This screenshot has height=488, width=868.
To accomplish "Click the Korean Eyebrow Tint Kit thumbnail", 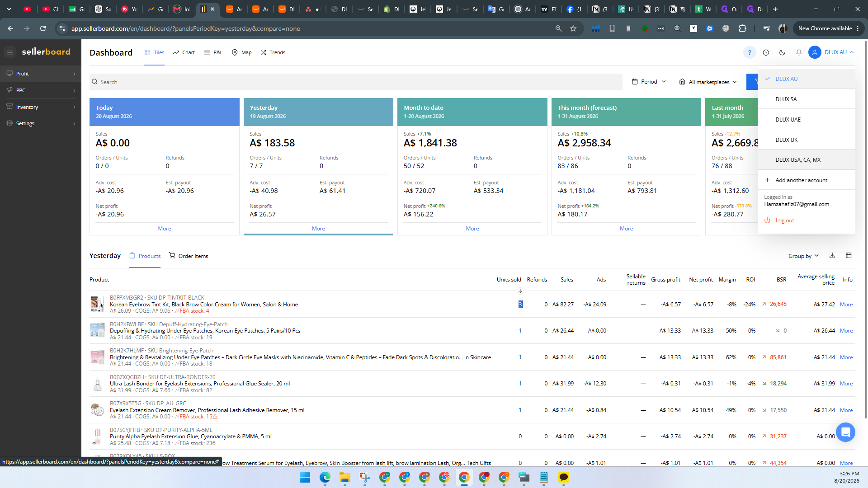I will pos(97,304).
